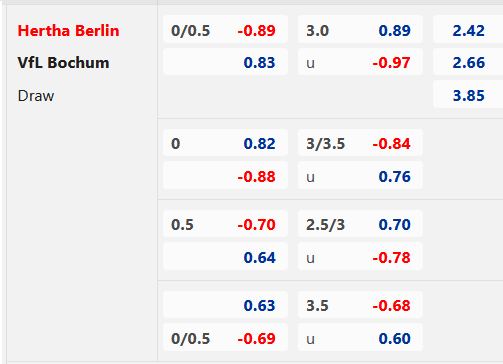
Task: Pick under 3.5 goals at 0.60
Action: [360, 338]
